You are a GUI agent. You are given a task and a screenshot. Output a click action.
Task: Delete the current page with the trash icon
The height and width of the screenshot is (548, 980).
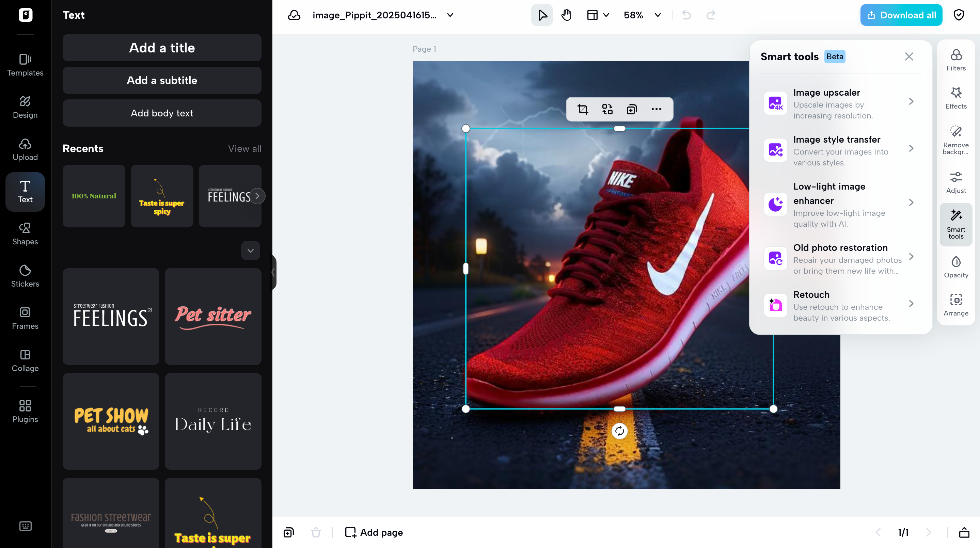click(316, 532)
